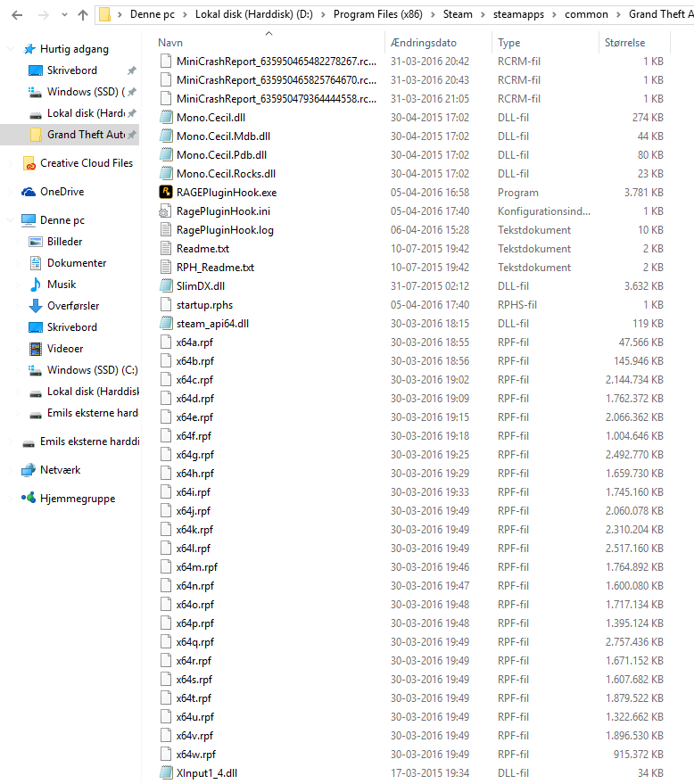Click the Musik note icon
This screenshot has width=694, height=784.
[x=36, y=284]
